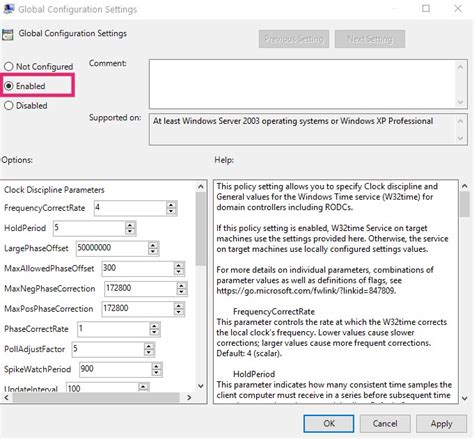This screenshot has height=439, width=474.
Task: Decrease LargePhaseOffset with down spinner
Action: (x=153, y=252)
